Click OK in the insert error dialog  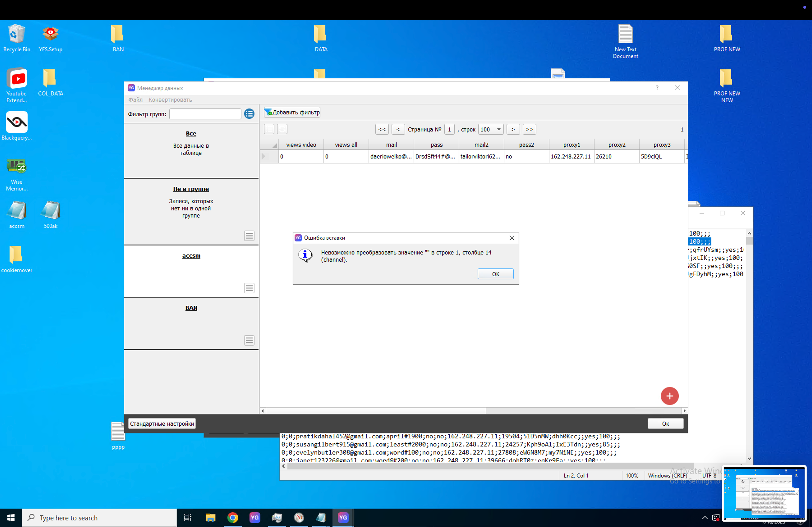click(x=495, y=274)
